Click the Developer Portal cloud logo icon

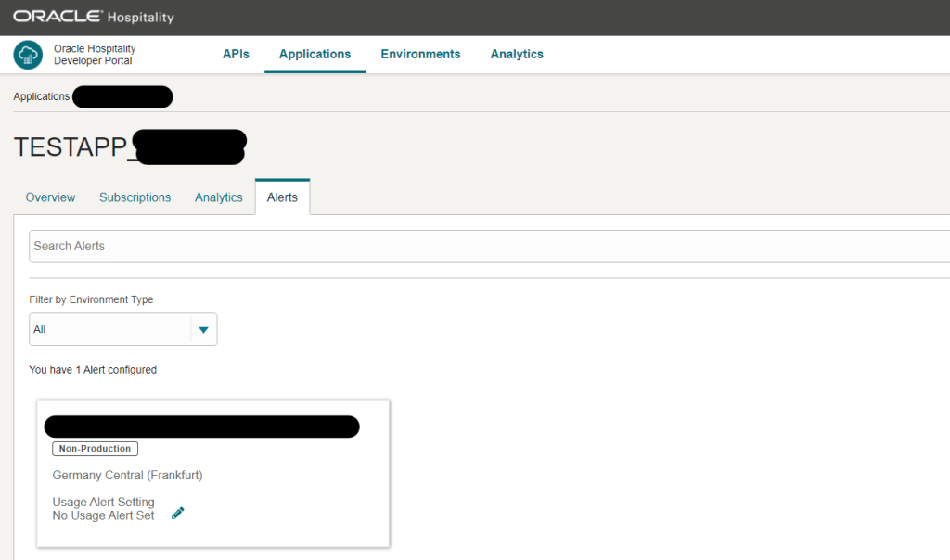click(x=28, y=55)
